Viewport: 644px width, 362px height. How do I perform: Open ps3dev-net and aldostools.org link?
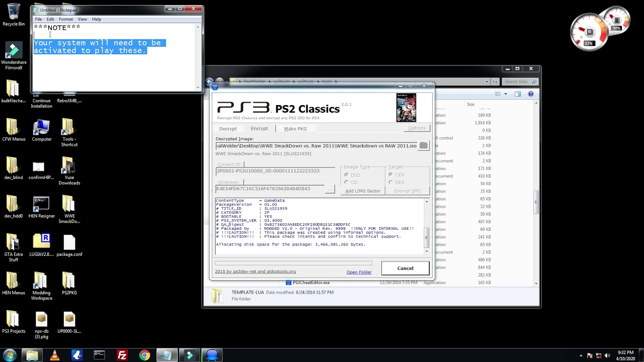[255, 271]
